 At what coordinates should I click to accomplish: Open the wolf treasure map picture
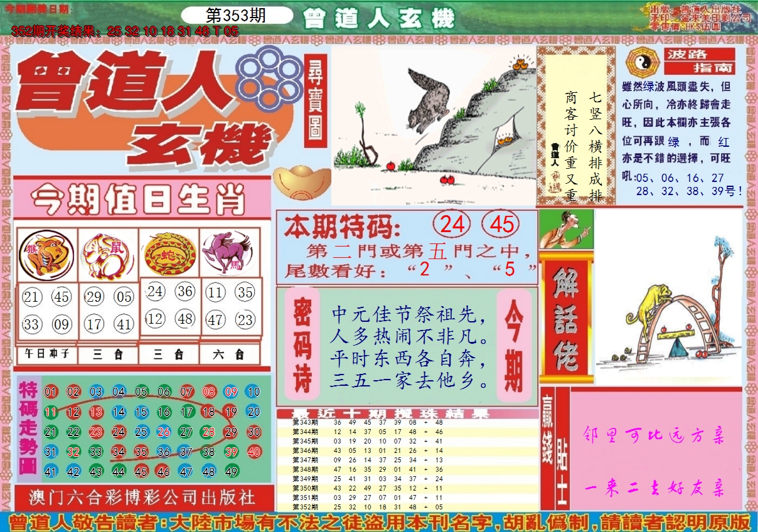(x=433, y=125)
